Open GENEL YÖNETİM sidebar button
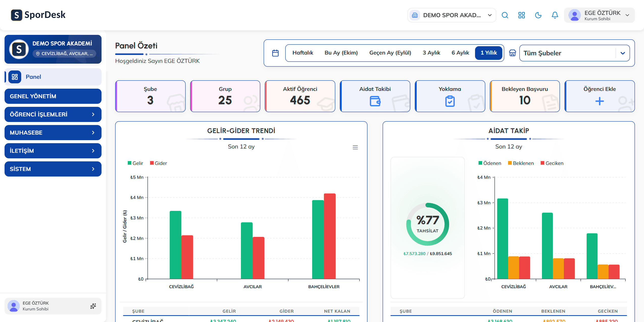 click(x=53, y=96)
